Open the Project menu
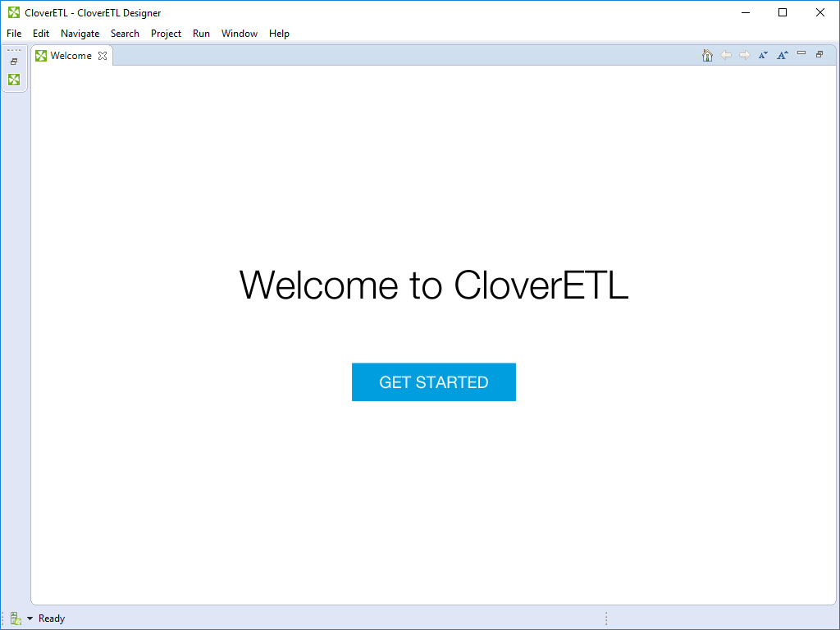Screen dimensions: 840x630 (166, 33)
